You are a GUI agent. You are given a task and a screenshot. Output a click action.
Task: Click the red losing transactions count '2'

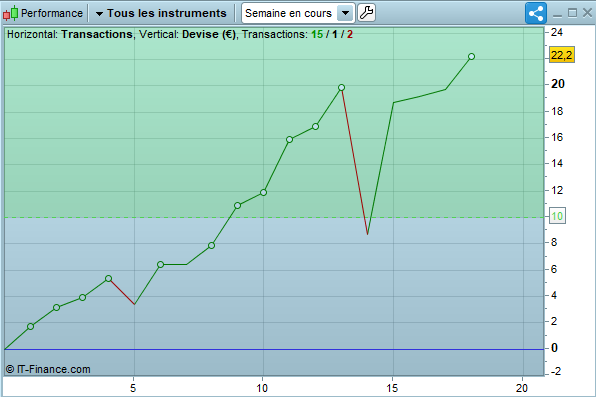350,35
